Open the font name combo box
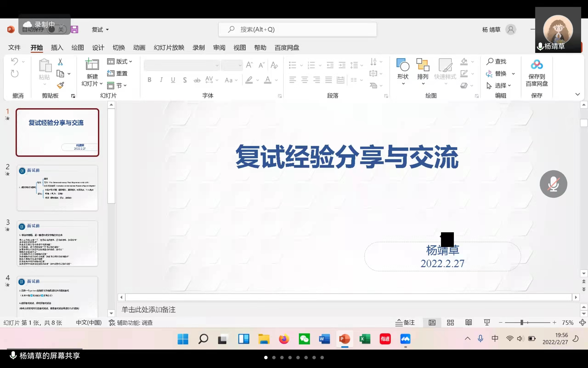Screen dimensions: 588x368 [182, 65]
